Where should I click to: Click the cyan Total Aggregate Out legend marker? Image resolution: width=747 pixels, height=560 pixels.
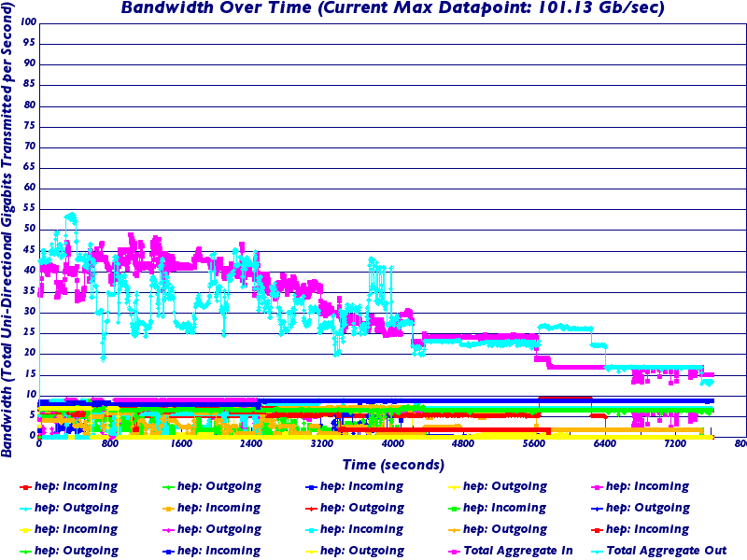597,551
